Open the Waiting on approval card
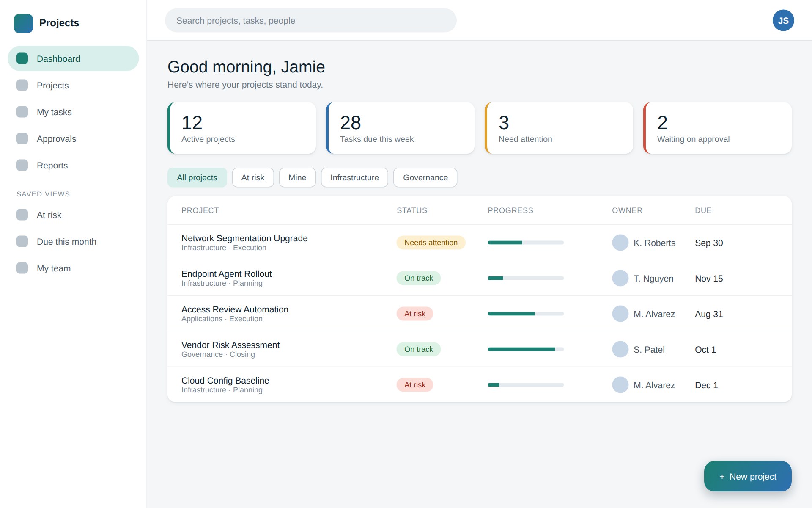The width and height of the screenshot is (812, 508). tap(718, 128)
